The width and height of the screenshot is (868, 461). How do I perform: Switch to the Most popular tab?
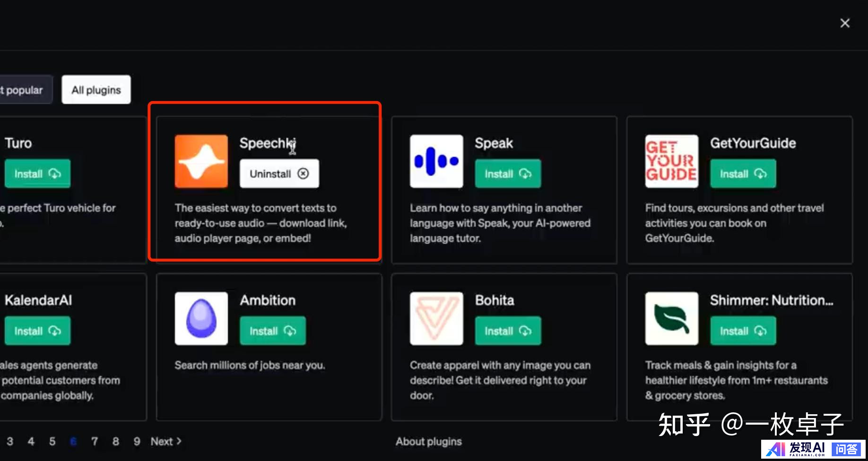click(24, 90)
